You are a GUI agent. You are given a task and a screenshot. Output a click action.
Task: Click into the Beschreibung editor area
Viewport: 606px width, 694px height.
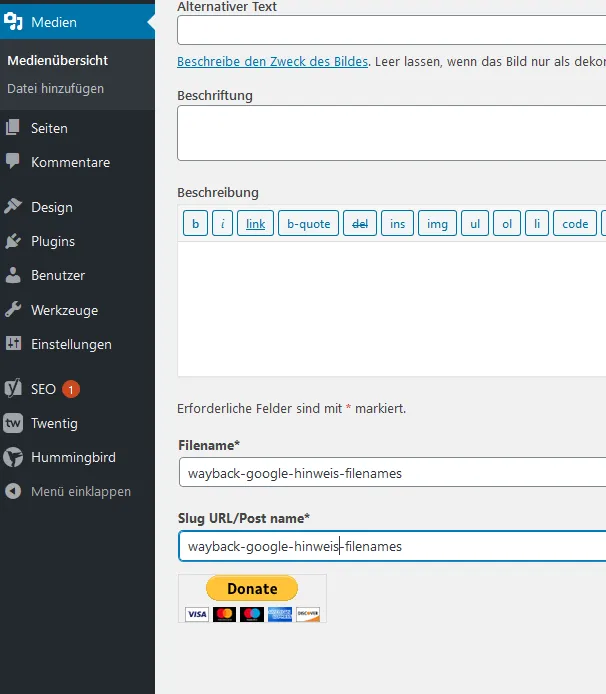[x=391, y=308]
